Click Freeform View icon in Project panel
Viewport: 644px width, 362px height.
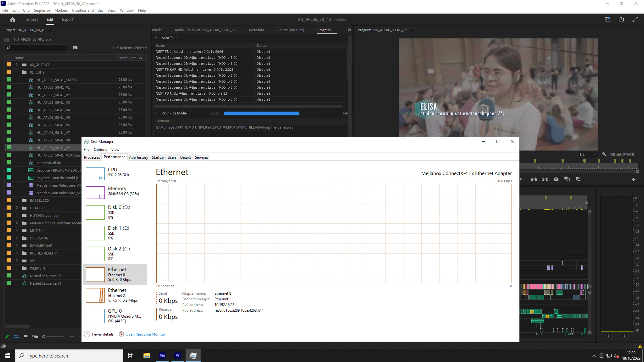35,337
